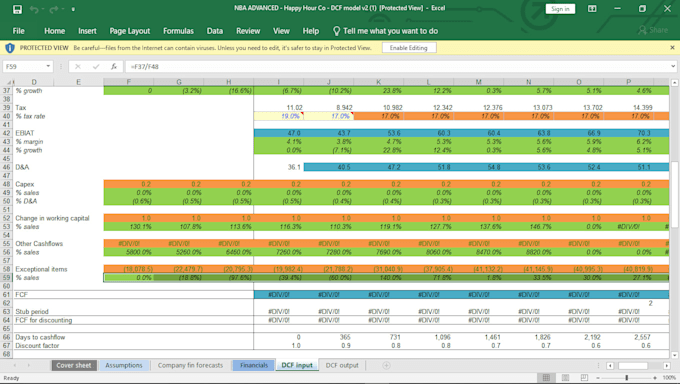Click the Protected View shield icon
This screenshot has width=680, height=384.
[10, 48]
